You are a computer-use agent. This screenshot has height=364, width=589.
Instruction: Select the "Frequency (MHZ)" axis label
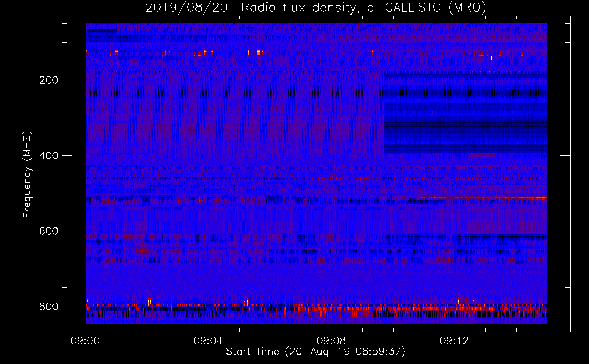point(27,174)
